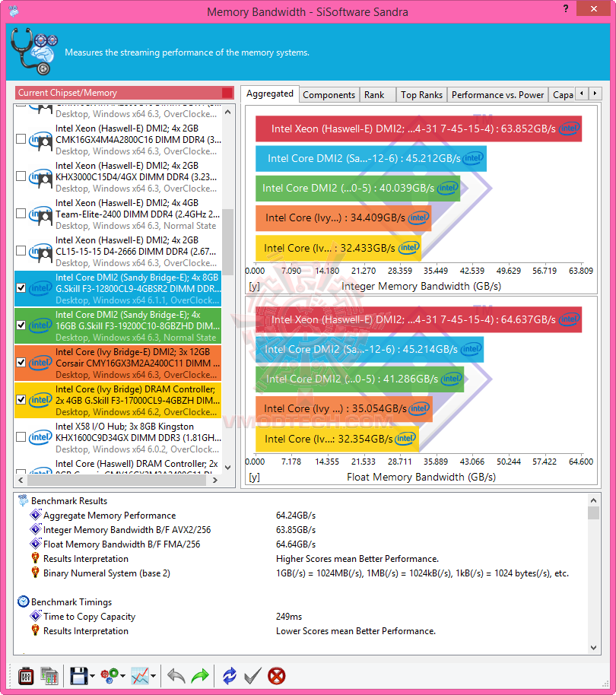Click the [y] label under float chart
The image size is (616, 695).
[254, 478]
